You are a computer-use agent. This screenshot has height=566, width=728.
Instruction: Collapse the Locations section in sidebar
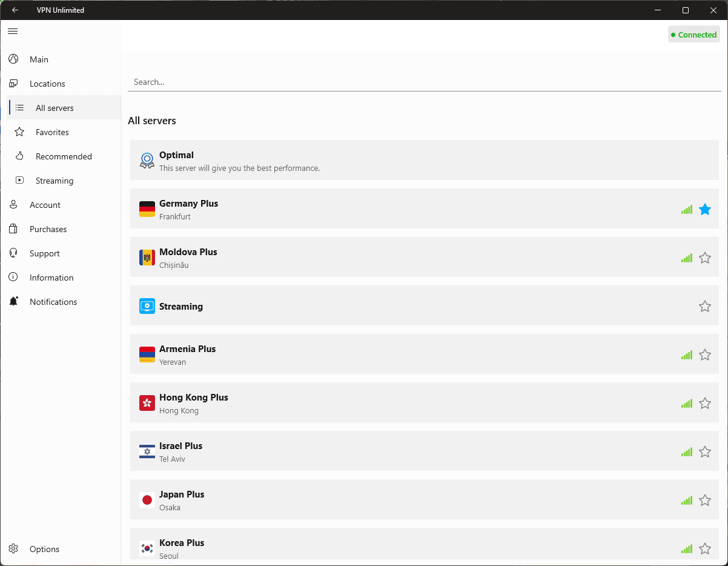tap(47, 84)
